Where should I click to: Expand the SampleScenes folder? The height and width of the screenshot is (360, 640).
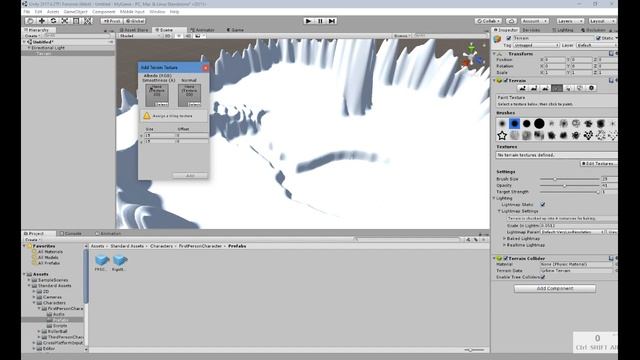coord(29,280)
